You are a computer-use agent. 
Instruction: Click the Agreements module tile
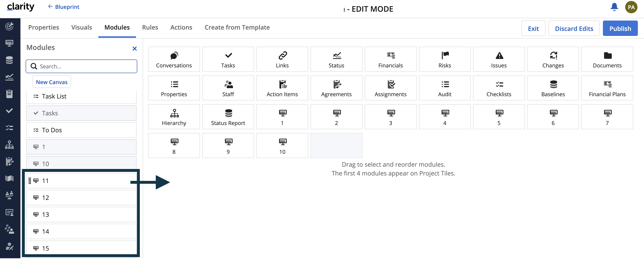click(336, 88)
